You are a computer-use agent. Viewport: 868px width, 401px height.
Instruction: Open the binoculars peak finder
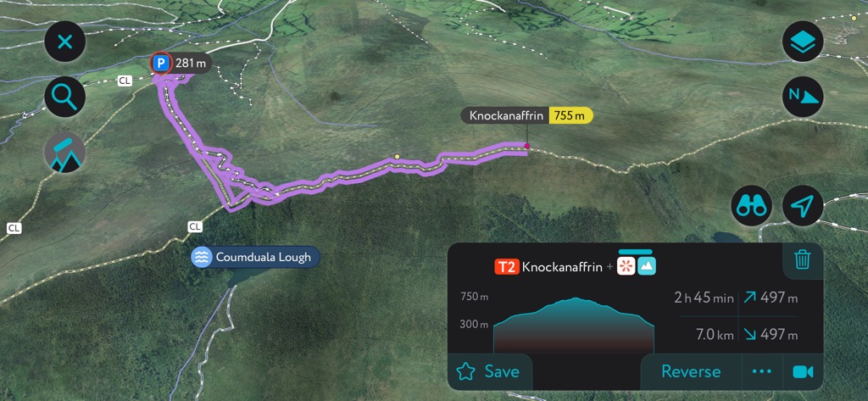pyautogui.click(x=751, y=205)
